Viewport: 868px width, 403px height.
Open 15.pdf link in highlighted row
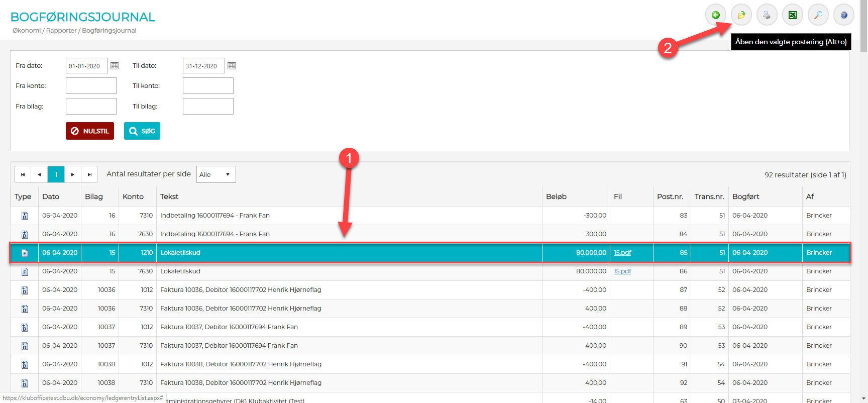pyautogui.click(x=622, y=253)
